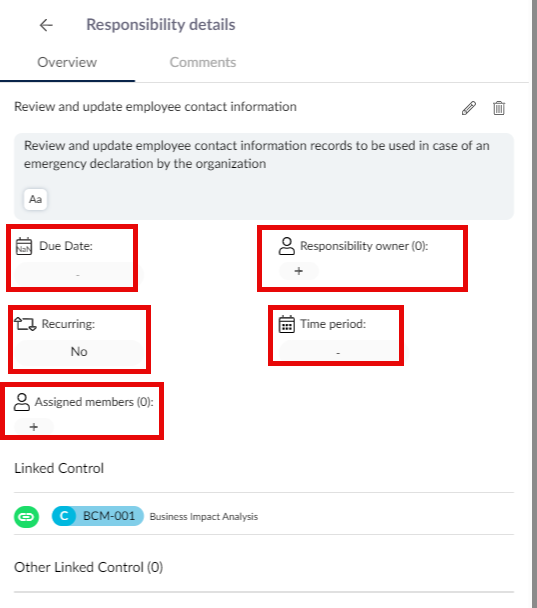The height and width of the screenshot is (608, 537).
Task: Click the Assigned members person icon
Action: (22, 402)
